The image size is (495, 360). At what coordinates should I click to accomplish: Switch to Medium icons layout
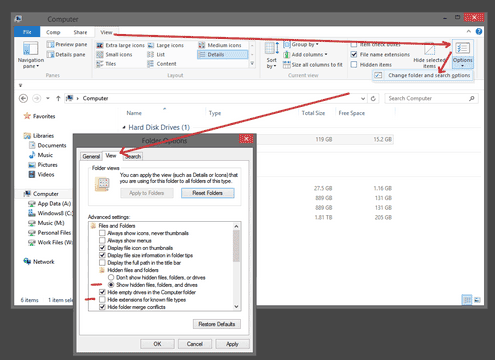click(220, 45)
